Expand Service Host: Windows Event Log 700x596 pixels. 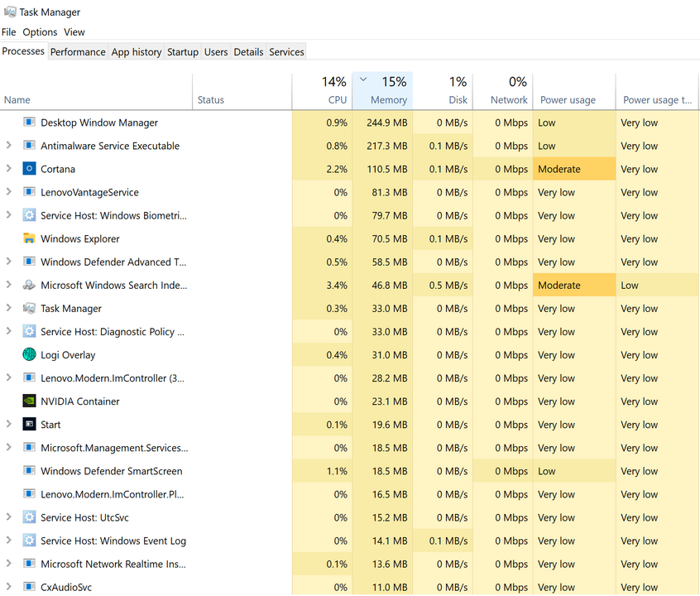(x=8, y=541)
